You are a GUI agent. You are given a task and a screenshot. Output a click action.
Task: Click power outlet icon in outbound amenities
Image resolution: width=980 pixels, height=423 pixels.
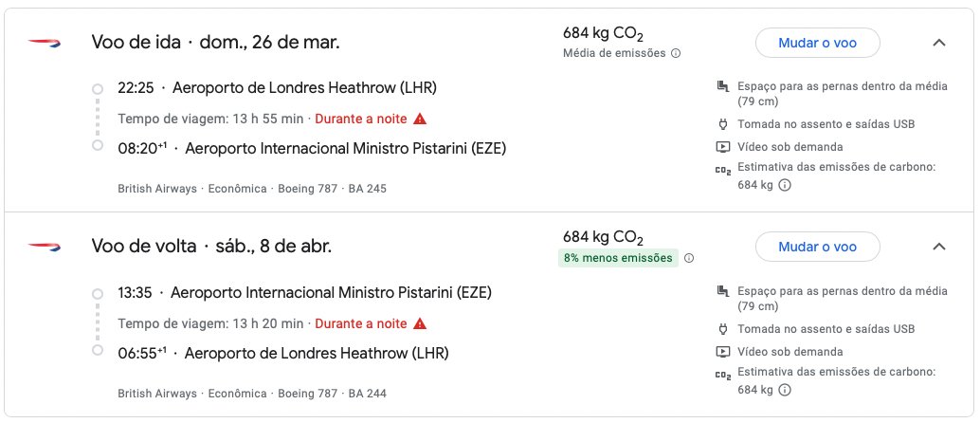[x=723, y=124]
